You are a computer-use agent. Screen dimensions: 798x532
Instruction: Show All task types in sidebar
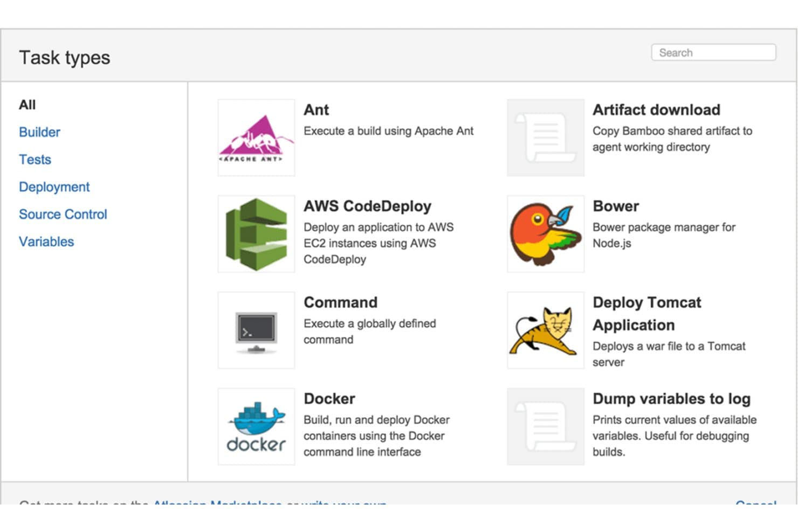click(27, 105)
